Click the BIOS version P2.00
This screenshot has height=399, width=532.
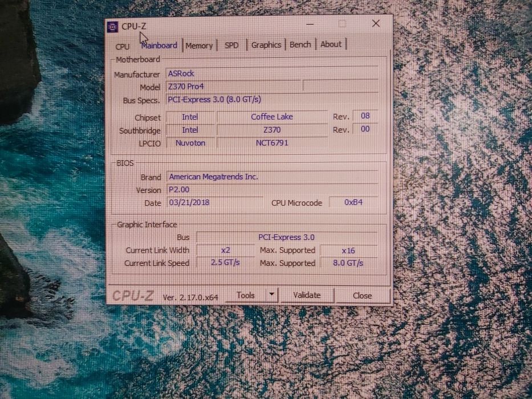point(273,190)
